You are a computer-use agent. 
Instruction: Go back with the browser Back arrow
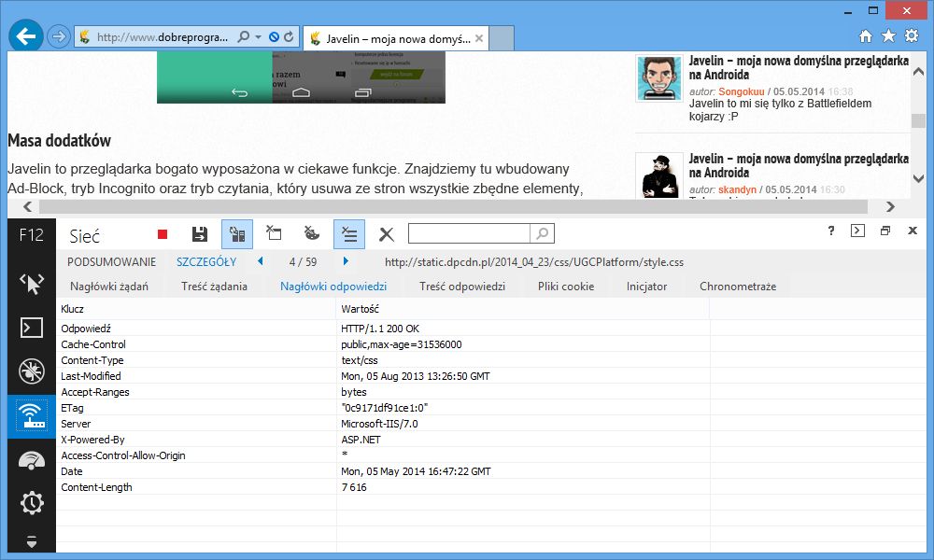point(25,36)
